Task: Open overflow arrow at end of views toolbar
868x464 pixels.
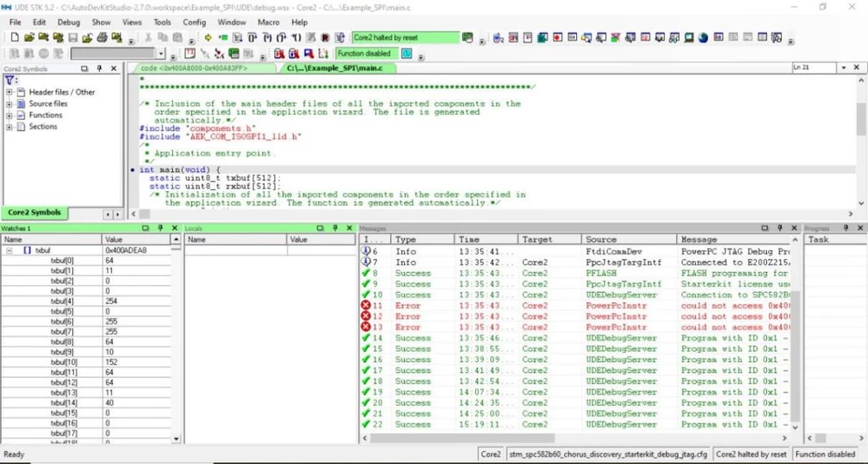Action: 791,41
